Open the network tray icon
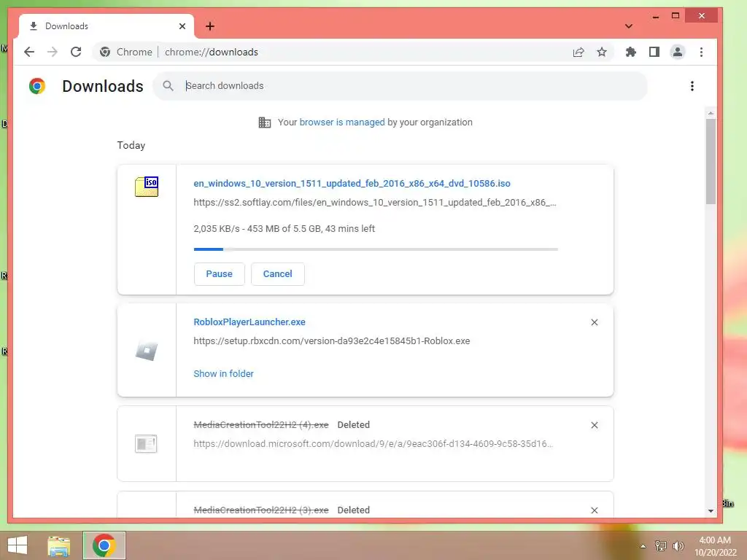747x560 pixels. (661, 546)
